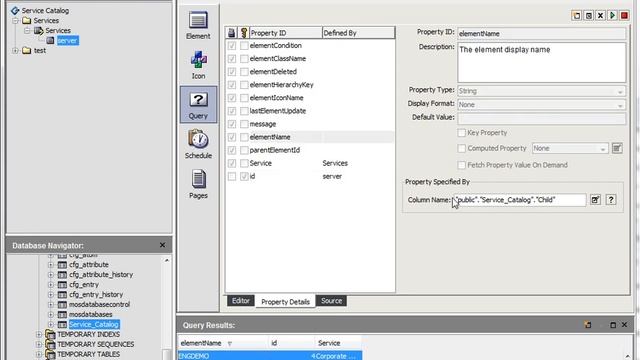Click the TEMPORARY INDEXS folder icon

coord(50,334)
